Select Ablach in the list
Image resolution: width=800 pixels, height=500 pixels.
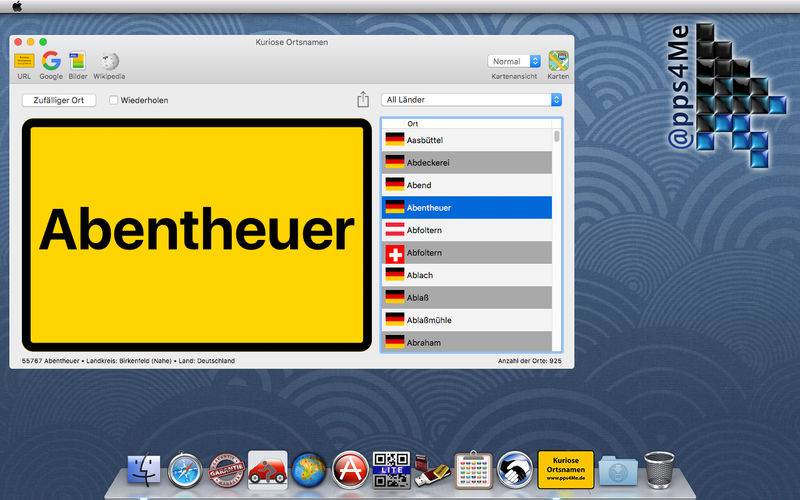(467, 275)
